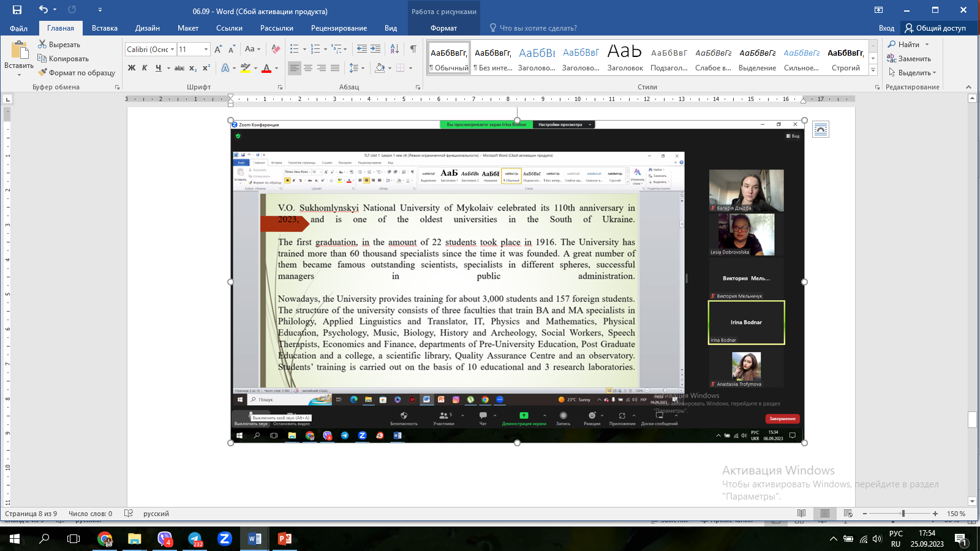This screenshot has width=980, height=551.
Task: Click the Undo arrow in quick access toolbar
Action: click(43, 10)
